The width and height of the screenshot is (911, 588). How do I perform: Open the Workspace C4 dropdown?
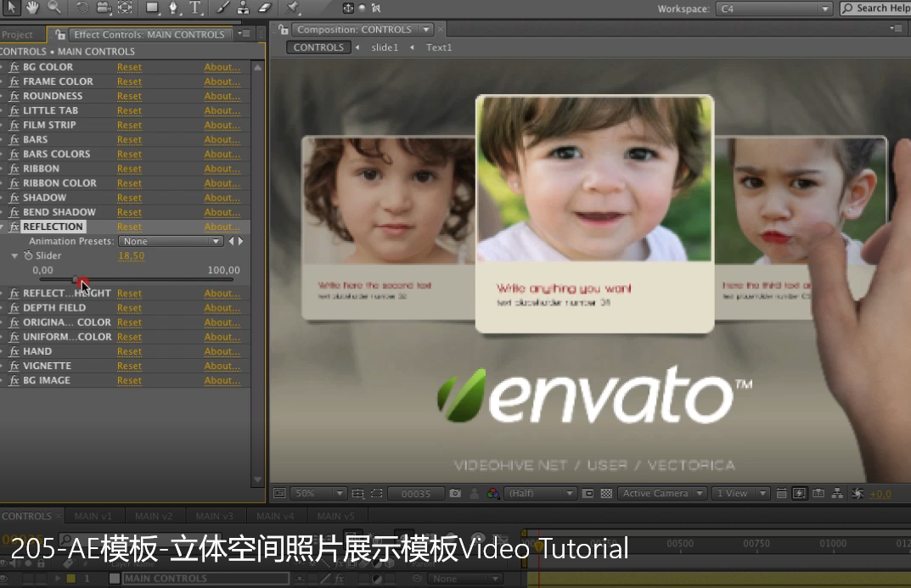pos(774,8)
